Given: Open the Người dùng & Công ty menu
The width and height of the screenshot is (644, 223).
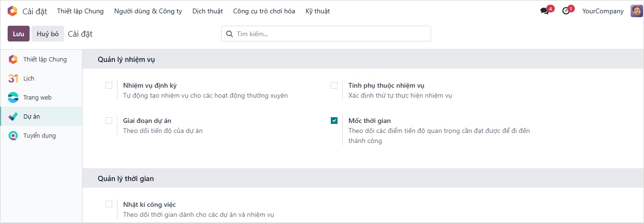Looking at the screenshot, I should coord(148,11).
